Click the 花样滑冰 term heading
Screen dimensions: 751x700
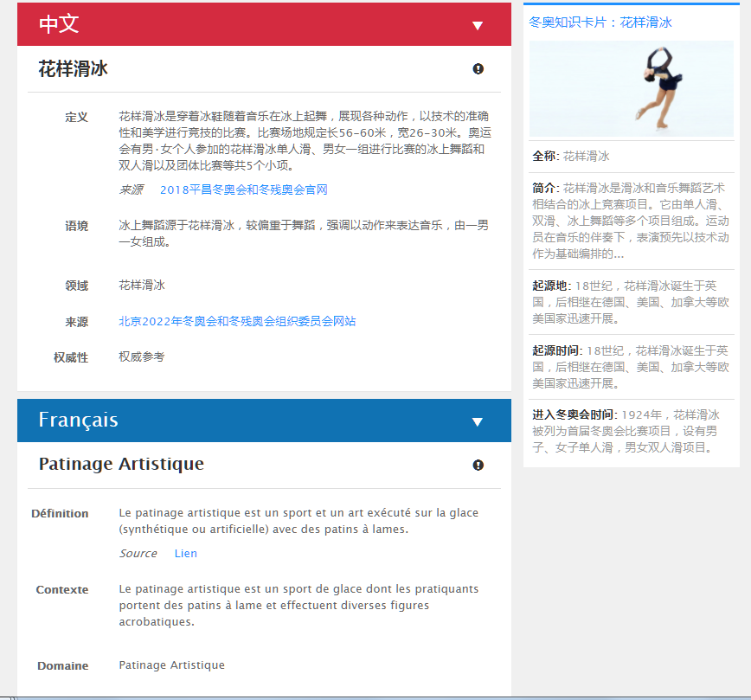click(73, 69)
